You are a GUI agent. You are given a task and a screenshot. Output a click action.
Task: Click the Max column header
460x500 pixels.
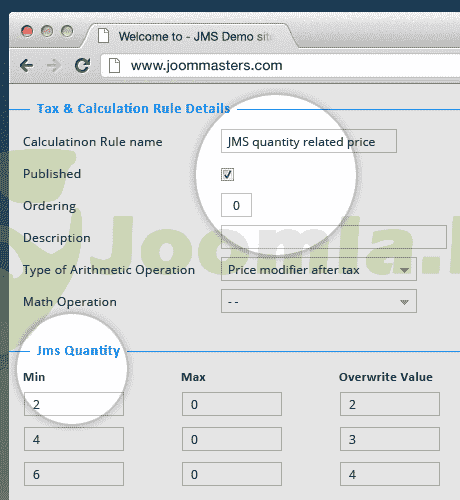coord(193,377)
